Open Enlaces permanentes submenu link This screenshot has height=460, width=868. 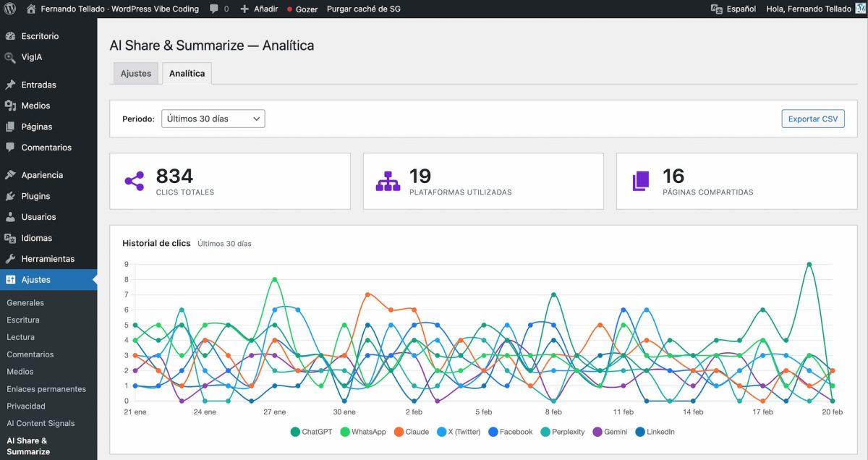point(46,389)
